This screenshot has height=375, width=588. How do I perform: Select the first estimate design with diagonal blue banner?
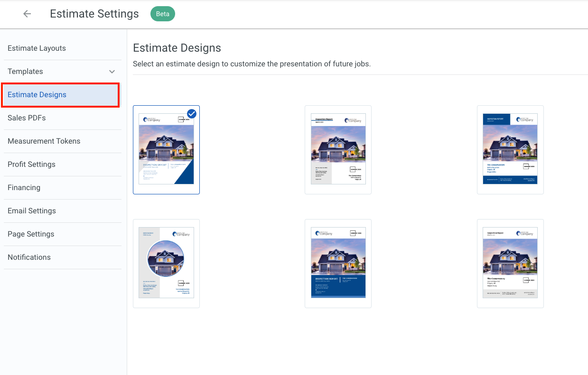tap(166, 149)
